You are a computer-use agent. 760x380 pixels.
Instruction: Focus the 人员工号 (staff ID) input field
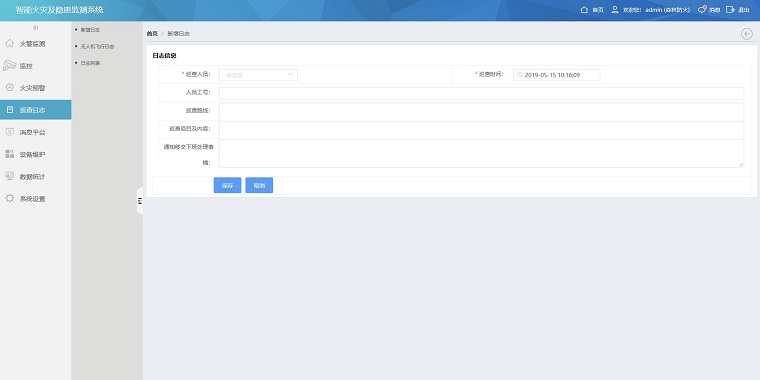(481, 93)
